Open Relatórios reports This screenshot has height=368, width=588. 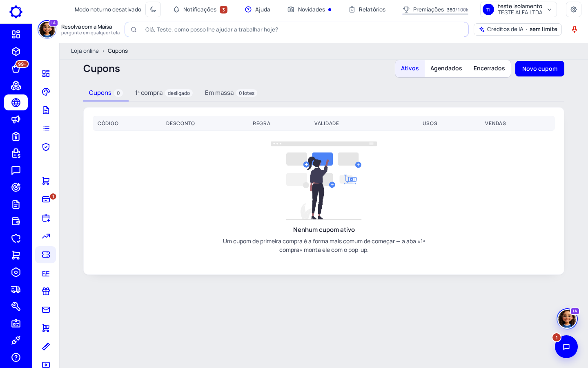tap(367, 9)
